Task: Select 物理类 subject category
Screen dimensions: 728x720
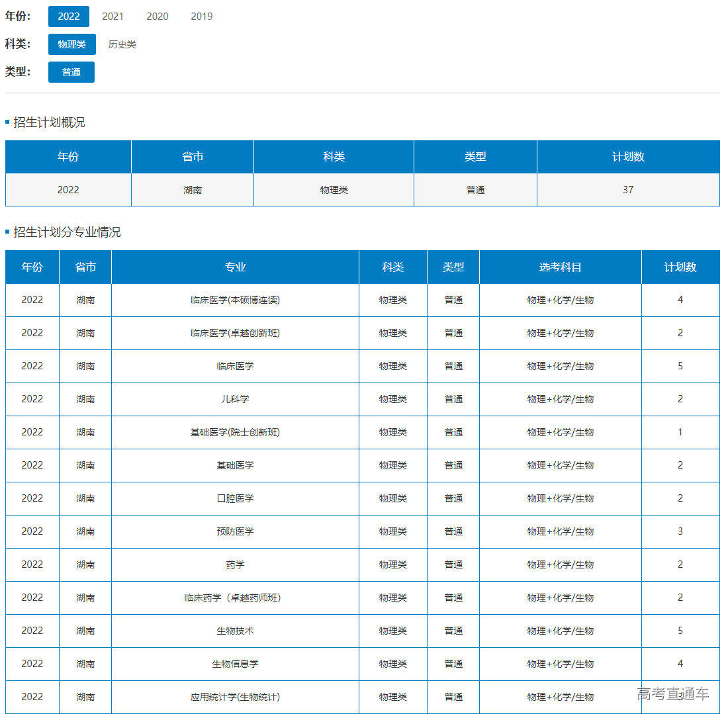Action: [71, 44]
